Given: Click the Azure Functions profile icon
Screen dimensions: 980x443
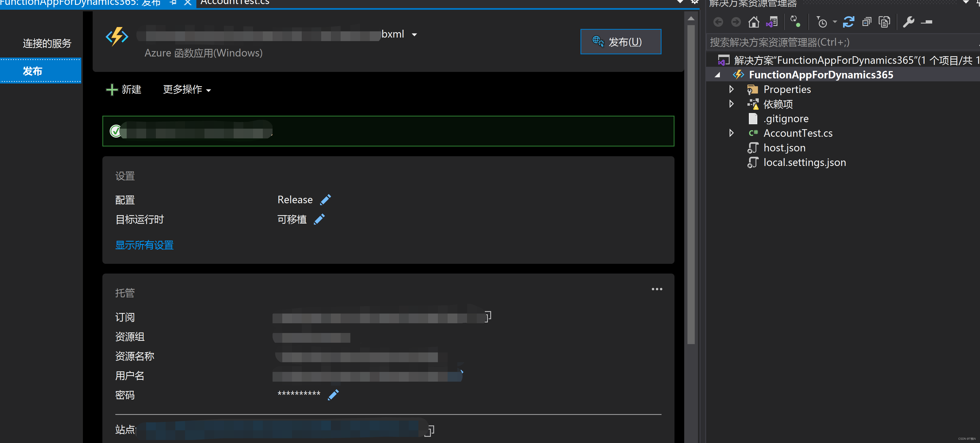Looking at the screenshot, I should (117, 36).
